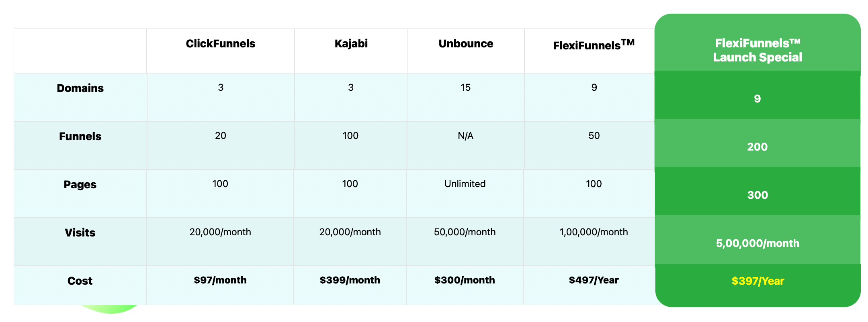
Task: Click the 5,00,000/month visits value
Action: [757, 243]
